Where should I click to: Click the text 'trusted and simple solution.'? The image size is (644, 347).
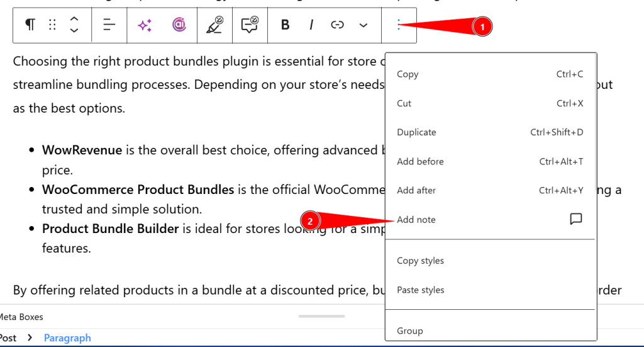(122, 209)
